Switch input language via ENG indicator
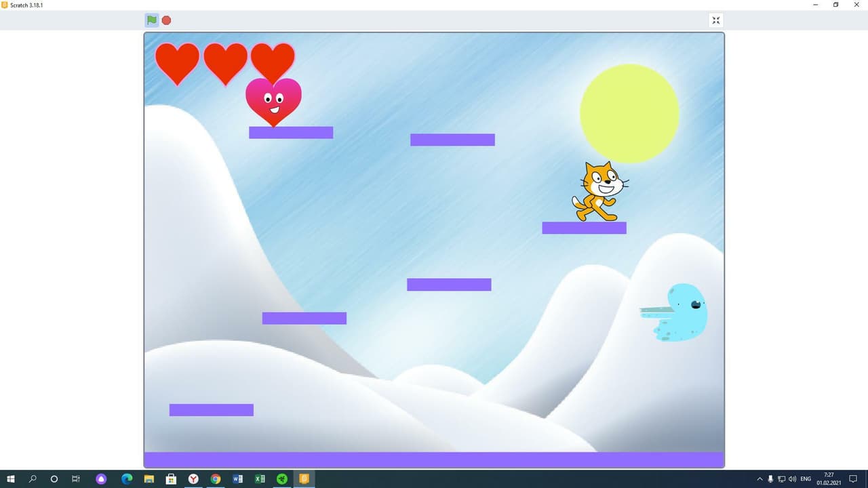Viewport: 868px width, 488px height. (x=806, y=479)
